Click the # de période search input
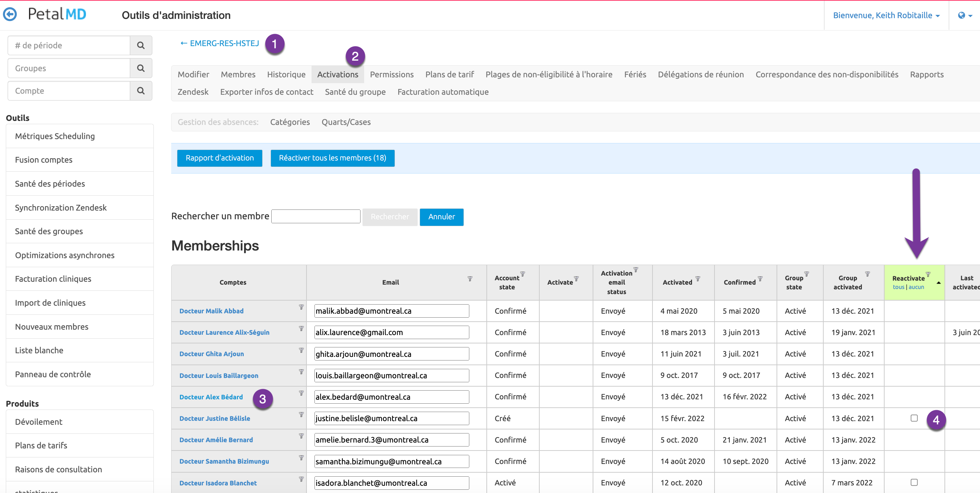This screenshot has height=493, width=980. coord(69,45)
